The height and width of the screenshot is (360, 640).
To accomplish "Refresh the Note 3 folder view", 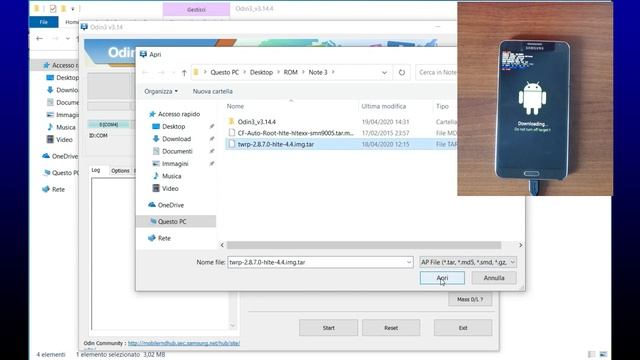I will click(402, 72).
